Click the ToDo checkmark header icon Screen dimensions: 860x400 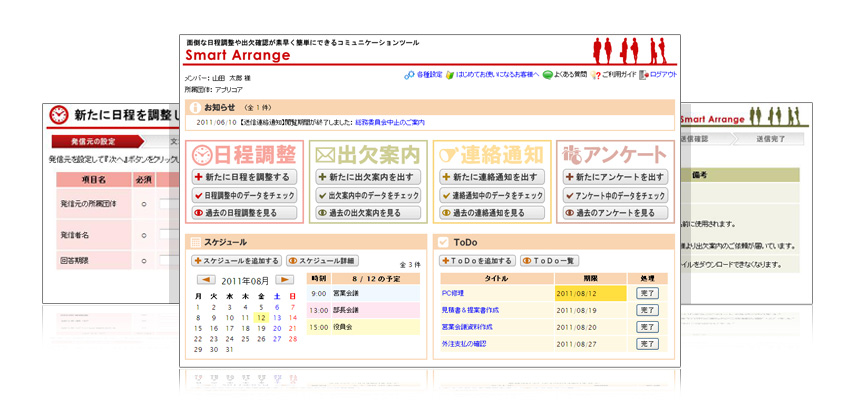tap(444, 241)
